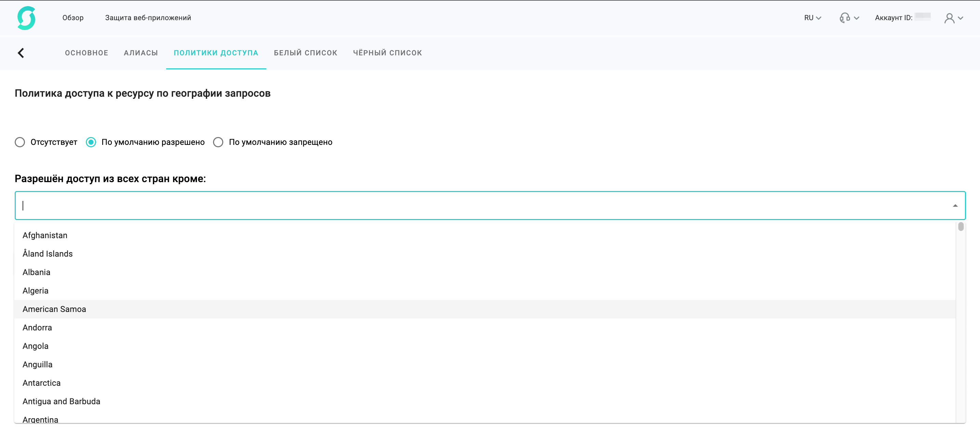Click the back arrow icon

21,53
